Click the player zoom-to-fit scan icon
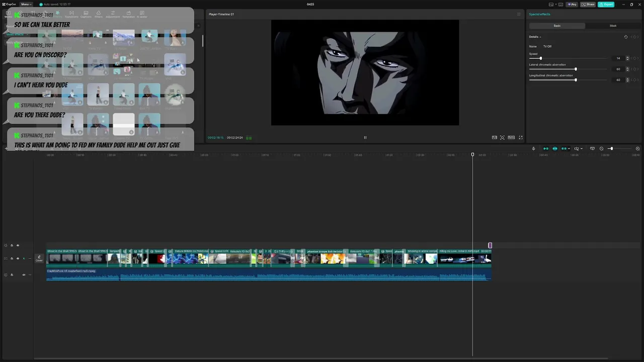The height and width of the screenshot is (362, 644). tap(502, 137)
